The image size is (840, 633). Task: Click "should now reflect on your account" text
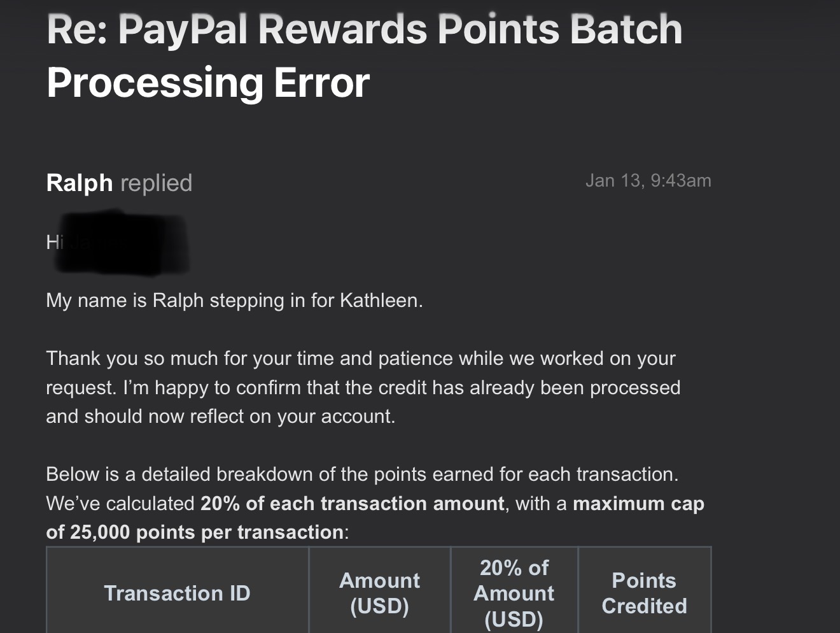tap(239, 416)
